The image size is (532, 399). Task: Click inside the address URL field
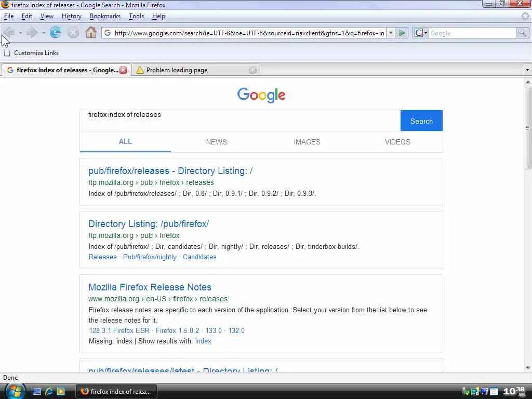[249, 33]
